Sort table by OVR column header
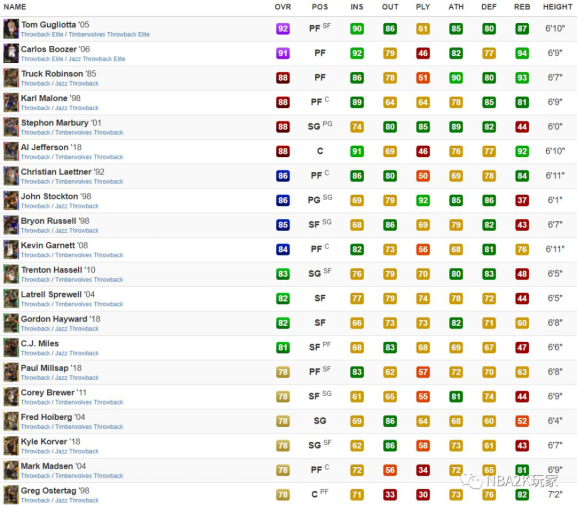577x506 pixels. point(283,7)
